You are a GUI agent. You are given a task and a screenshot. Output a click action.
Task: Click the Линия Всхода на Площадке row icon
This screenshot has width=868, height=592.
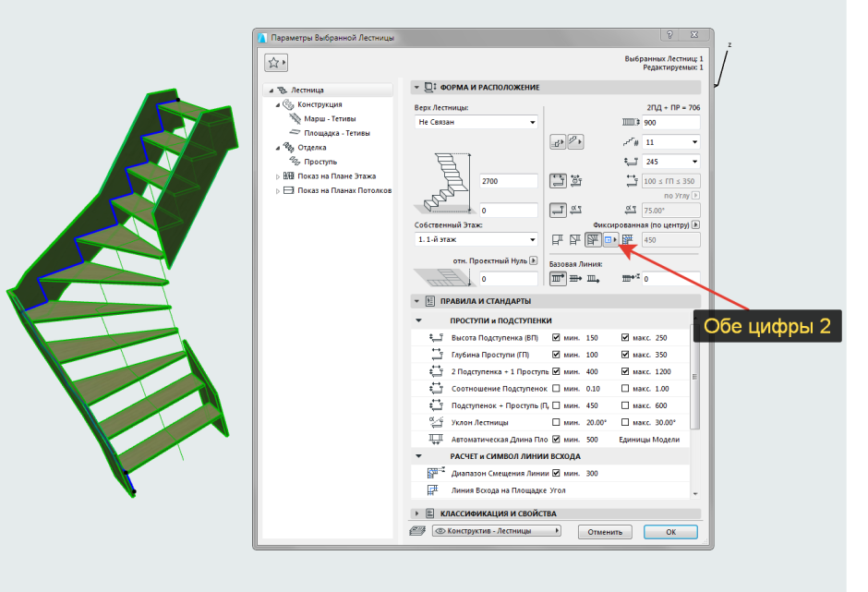(433, 490)
